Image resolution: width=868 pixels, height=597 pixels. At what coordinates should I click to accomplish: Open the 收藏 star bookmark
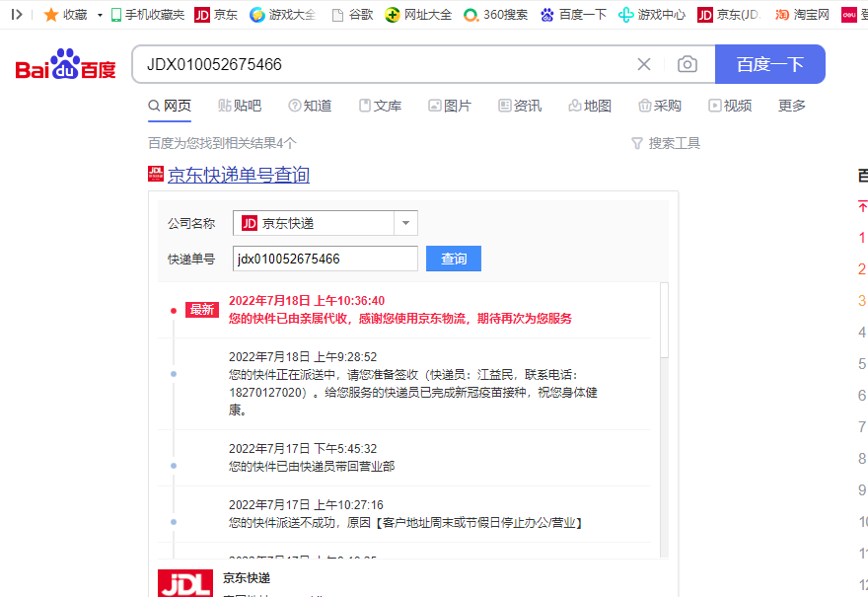pyautogui.click(x=65, y=15)
